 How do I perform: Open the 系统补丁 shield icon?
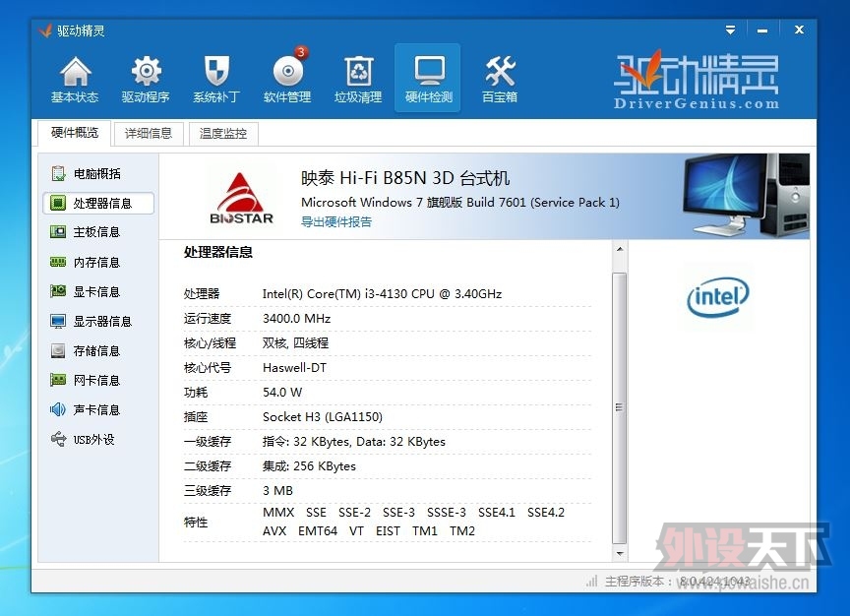(x=216, y=71)
